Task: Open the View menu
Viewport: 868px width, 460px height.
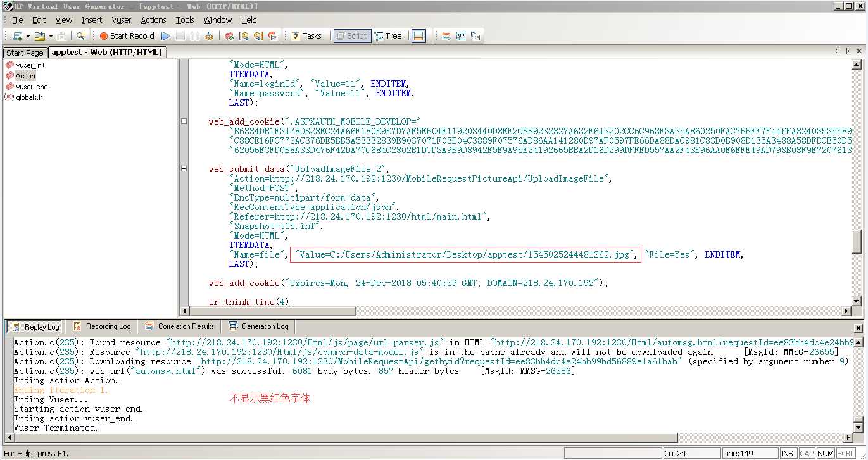Action: point(64,20)
